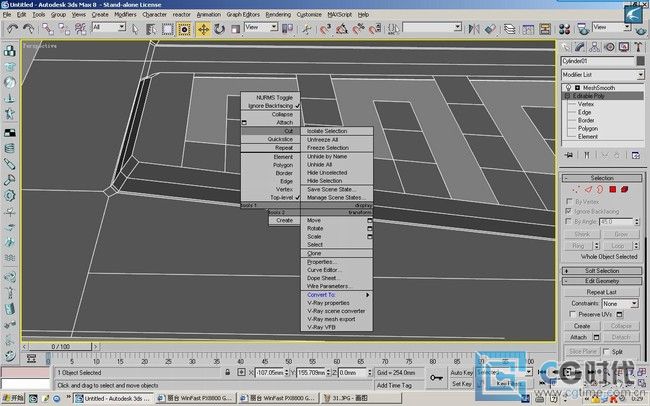Image resolution: width=650 pixels, height=406 pixels.
Task: Pick the Select Object arrow tool
Action: [x=135, y=29]
